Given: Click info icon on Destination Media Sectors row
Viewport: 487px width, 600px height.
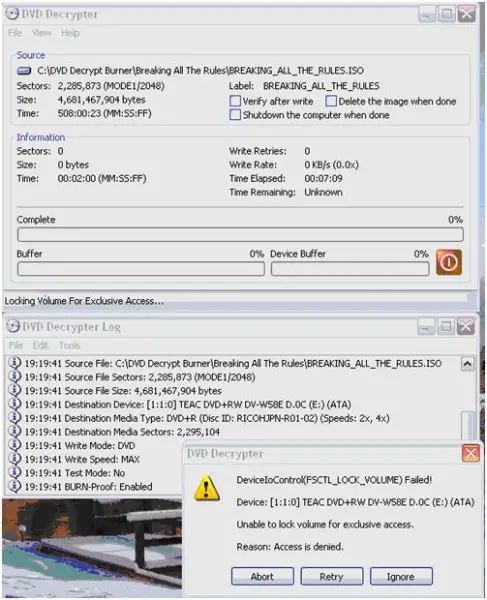Looking at the screenshot, I should 14,431.
